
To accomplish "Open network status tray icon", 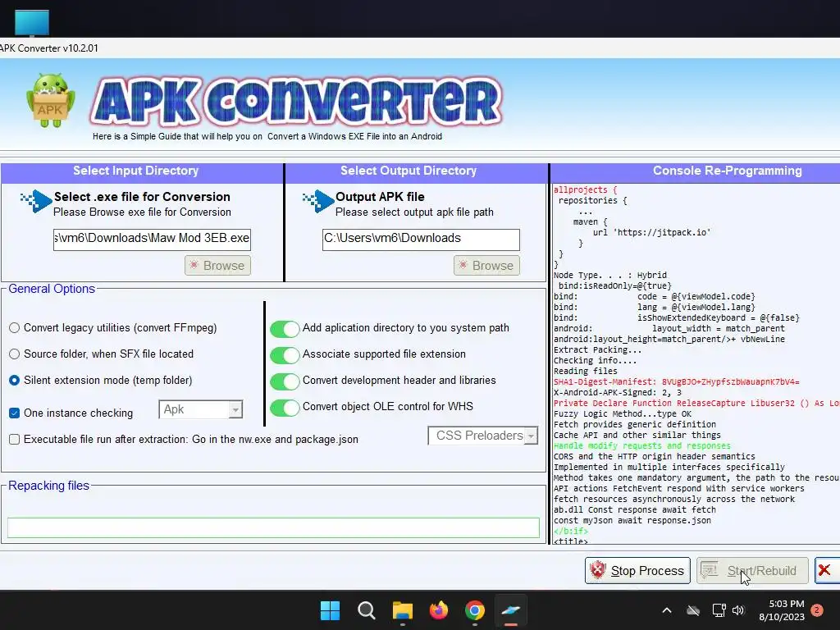I will pos(719,610).
